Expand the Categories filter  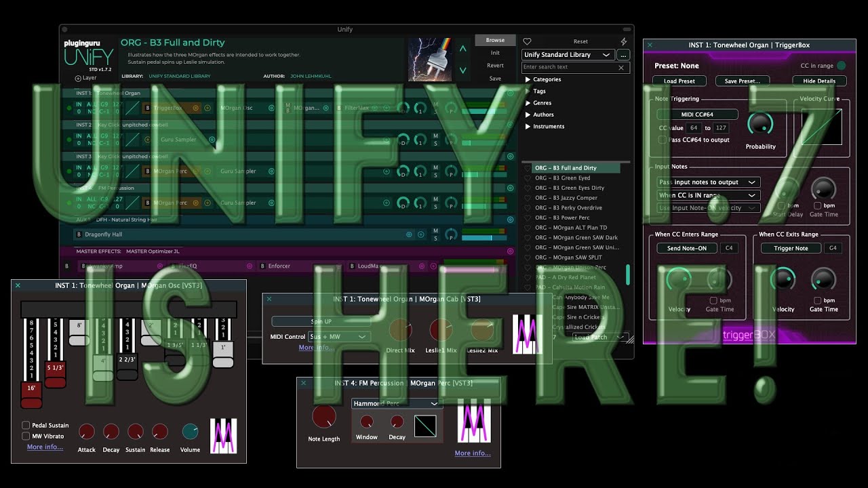click(528, 79)
